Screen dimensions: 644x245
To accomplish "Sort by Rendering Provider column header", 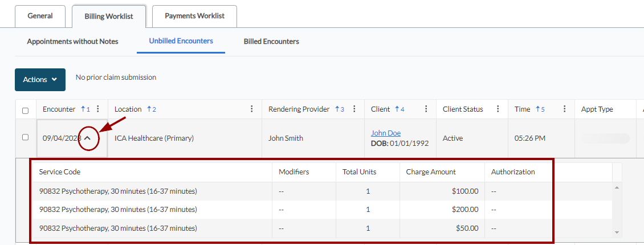I will tap(299, 109).
